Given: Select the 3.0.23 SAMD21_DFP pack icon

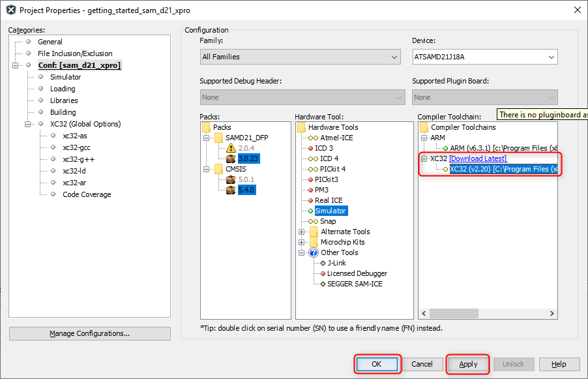Looking at the screenshot, I should pyautogui.click(x=230, y=159).
